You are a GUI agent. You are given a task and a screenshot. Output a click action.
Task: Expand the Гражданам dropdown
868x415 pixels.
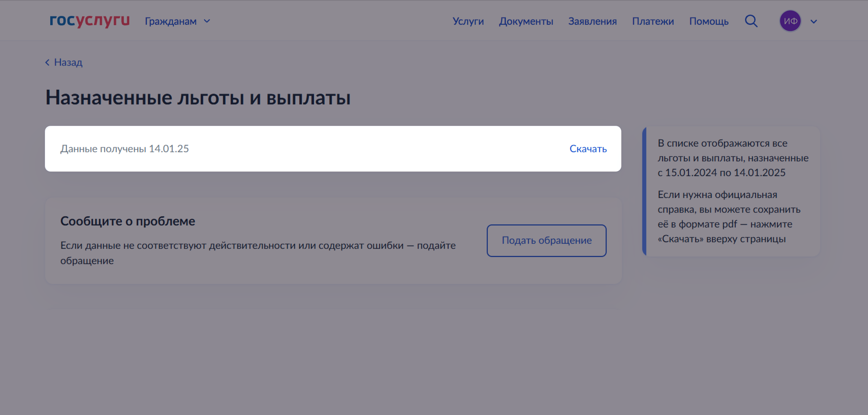coord(178,21)
